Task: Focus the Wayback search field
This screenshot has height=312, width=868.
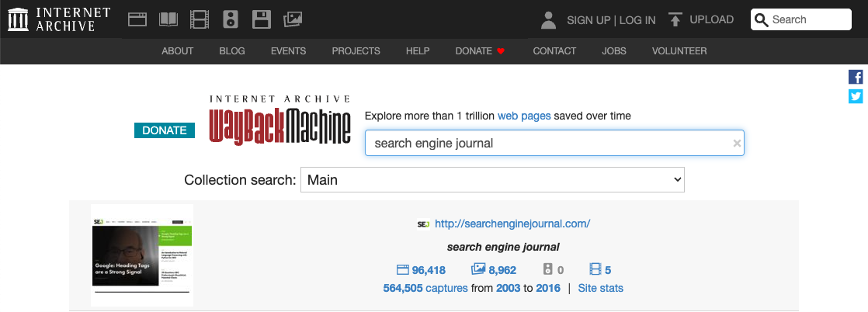Action: (x=554, y=144)
